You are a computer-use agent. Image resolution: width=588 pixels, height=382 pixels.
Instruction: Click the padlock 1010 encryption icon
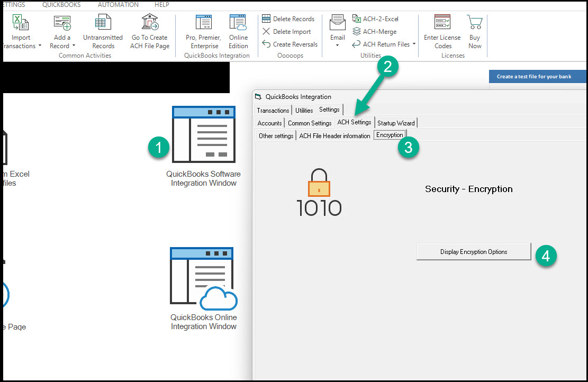319,192
